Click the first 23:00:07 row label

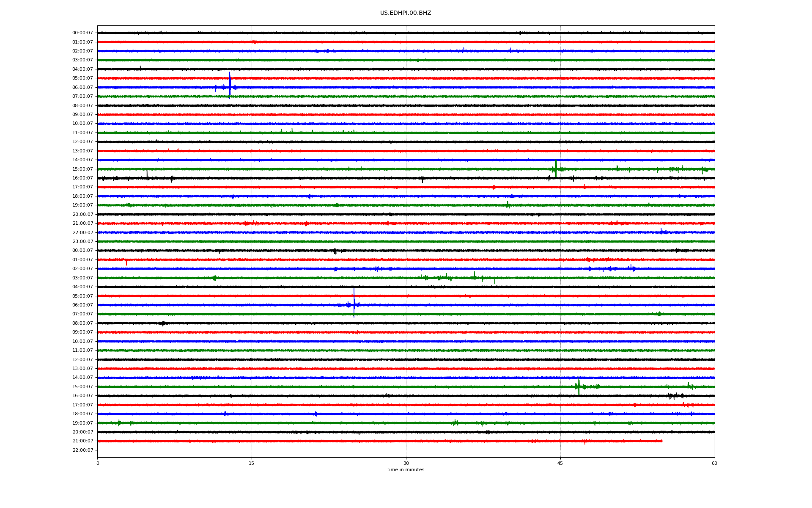click(x=82, y=242)
